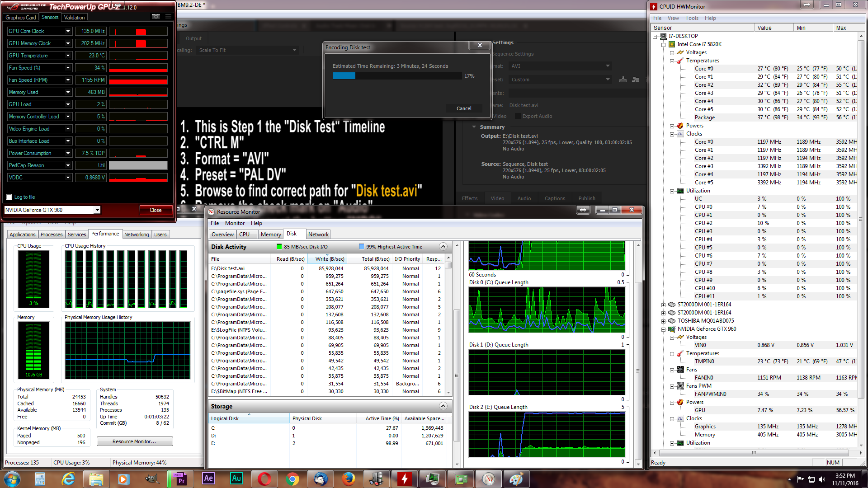This screenshot has height=488, width=868.
Task: Select the E:\Disk test.avi row
Action: (327, 268)
